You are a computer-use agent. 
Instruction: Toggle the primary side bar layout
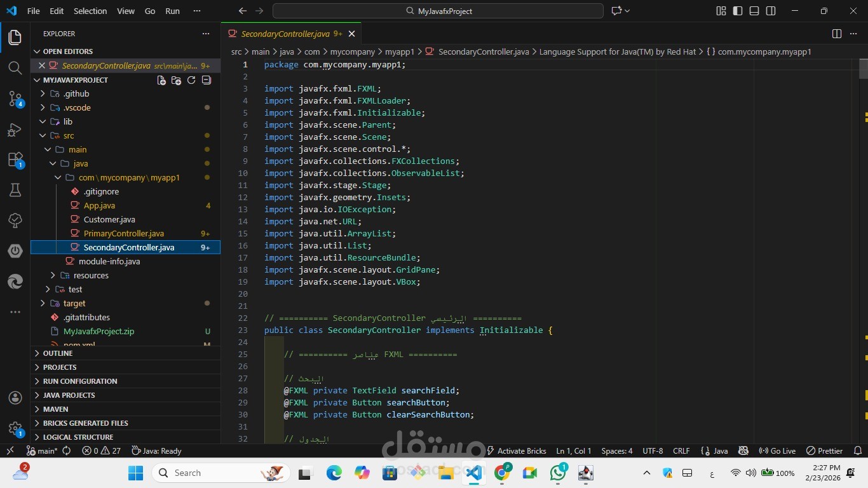738,11
